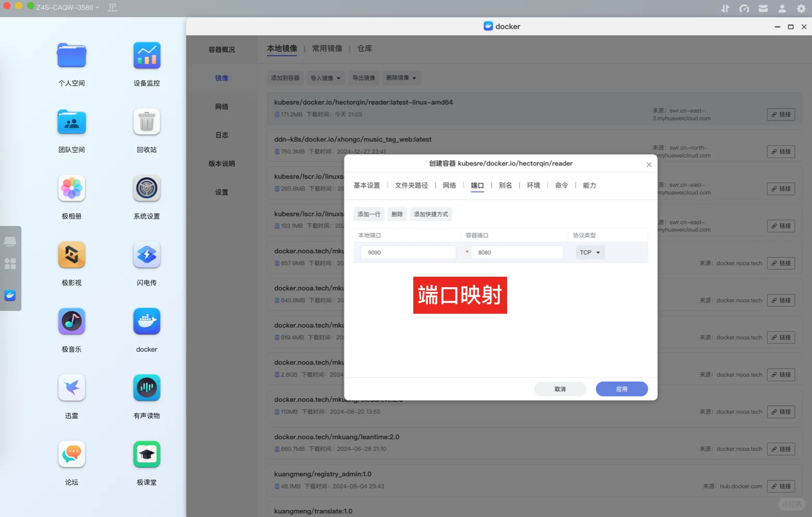Click the grid apps icon in left dock strip
This screenshot has width=812, height=517.
(10, 264)
